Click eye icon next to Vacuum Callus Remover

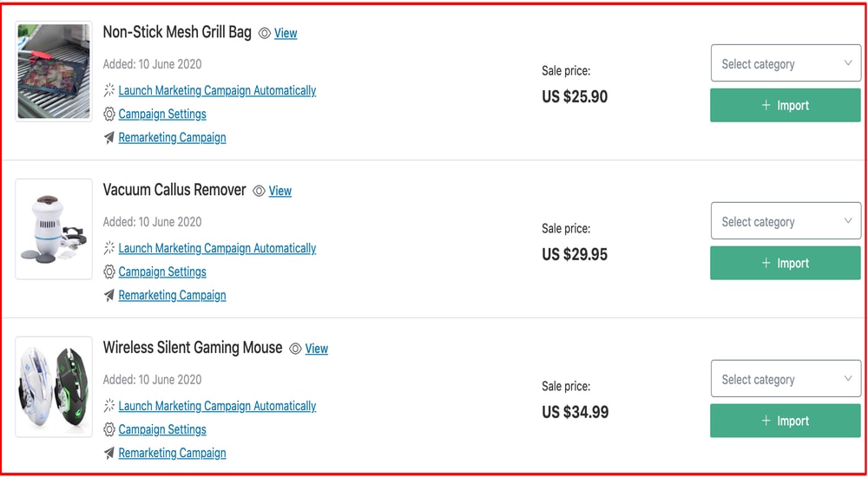tap(259, 192)
